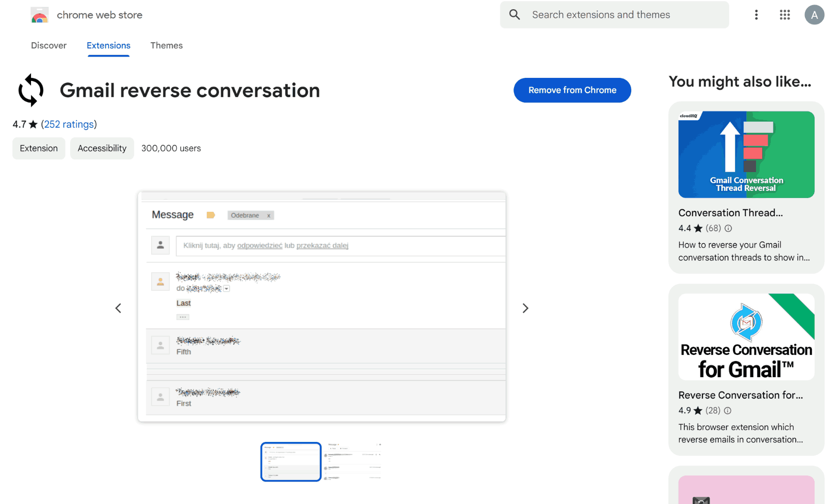Click the chrome web store title text

(99, 15)
